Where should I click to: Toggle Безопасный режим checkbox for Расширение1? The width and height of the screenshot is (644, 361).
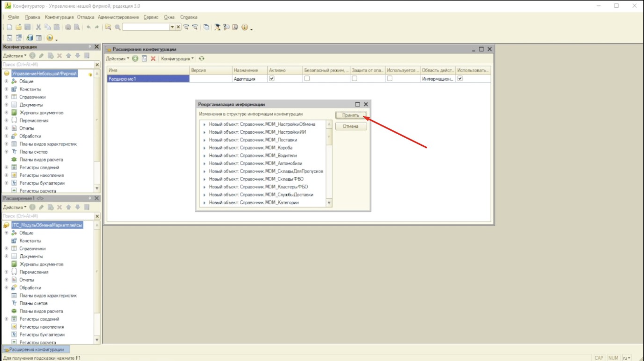(307, 78)
